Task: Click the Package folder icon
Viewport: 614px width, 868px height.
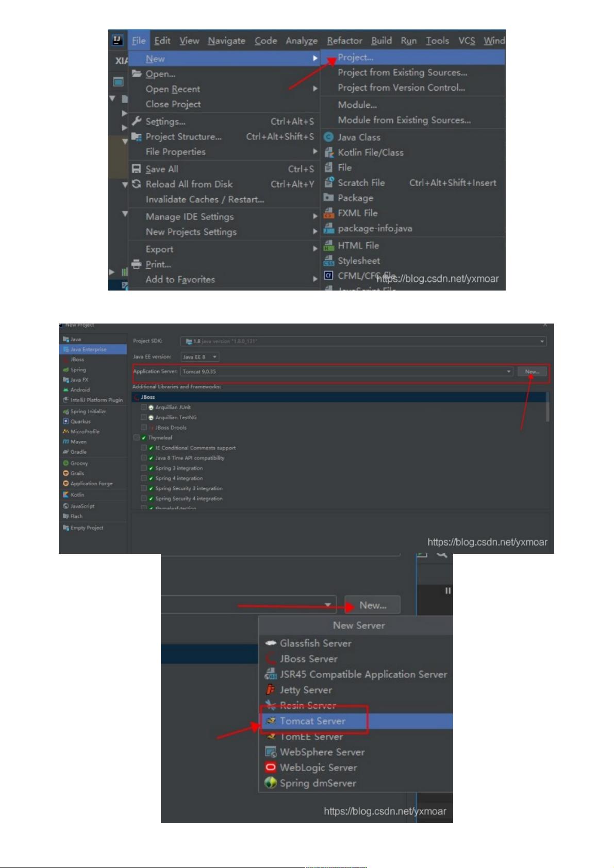Action: (x=328, y=197)
